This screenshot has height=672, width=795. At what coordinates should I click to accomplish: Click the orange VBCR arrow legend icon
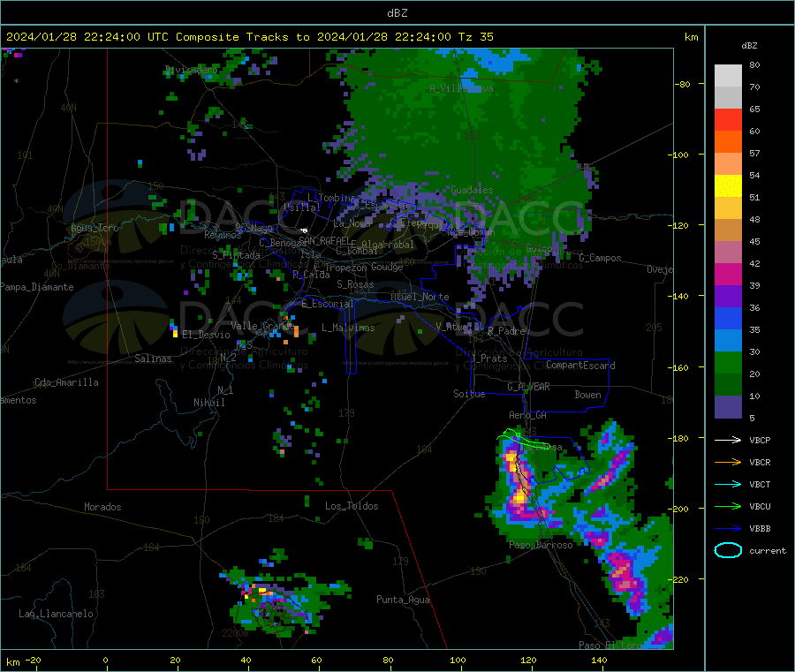728,462
